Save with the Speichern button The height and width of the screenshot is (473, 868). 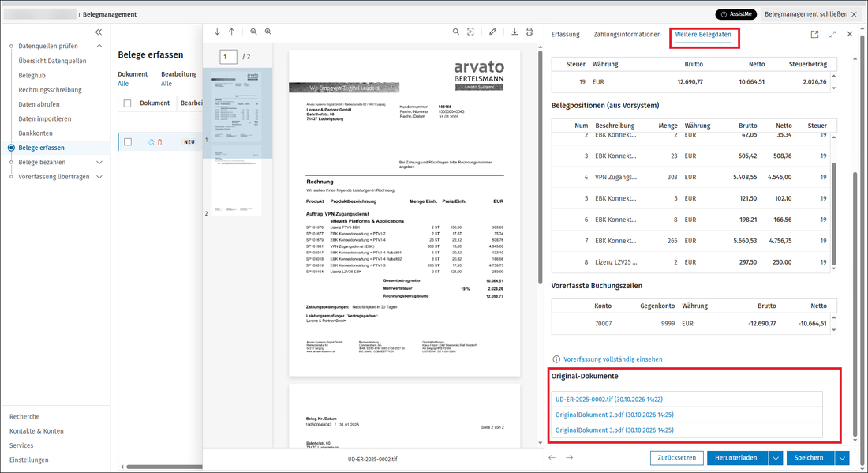point(810,458)
